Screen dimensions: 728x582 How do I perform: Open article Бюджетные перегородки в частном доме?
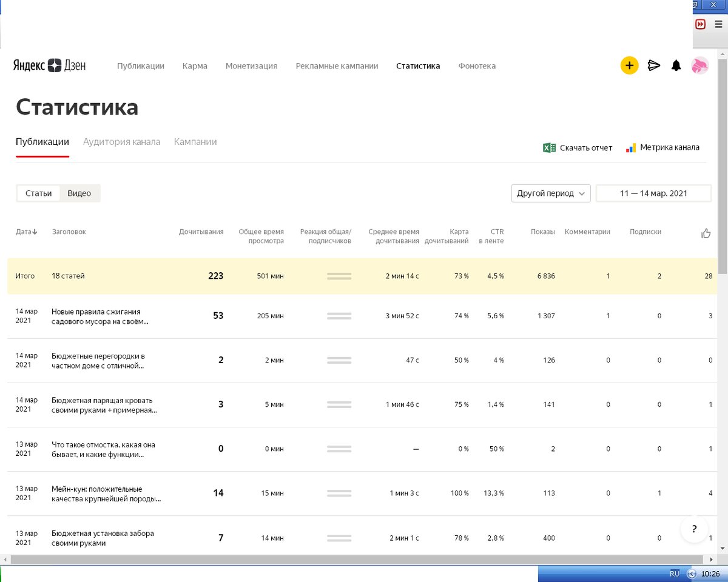click(98, 360)
